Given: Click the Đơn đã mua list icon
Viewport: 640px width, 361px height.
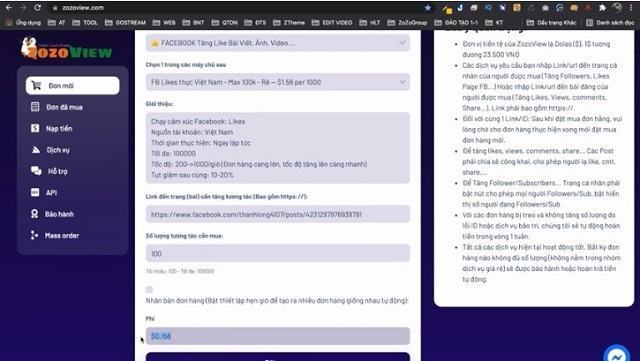Looking at the screenshot, I should 35,107.
